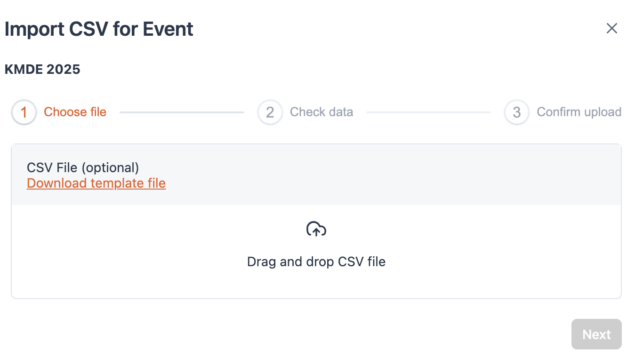643x364 pixels.
Task: Jump to the Confirm upload step label
Action: (x=579, y=112)
